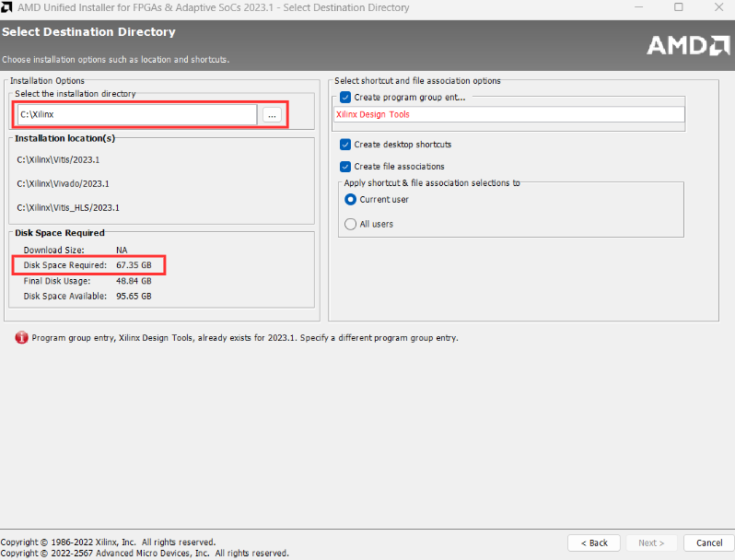
Task: Click the Xilinx Design Tools program group field
Action: click(x=509, y=114)
